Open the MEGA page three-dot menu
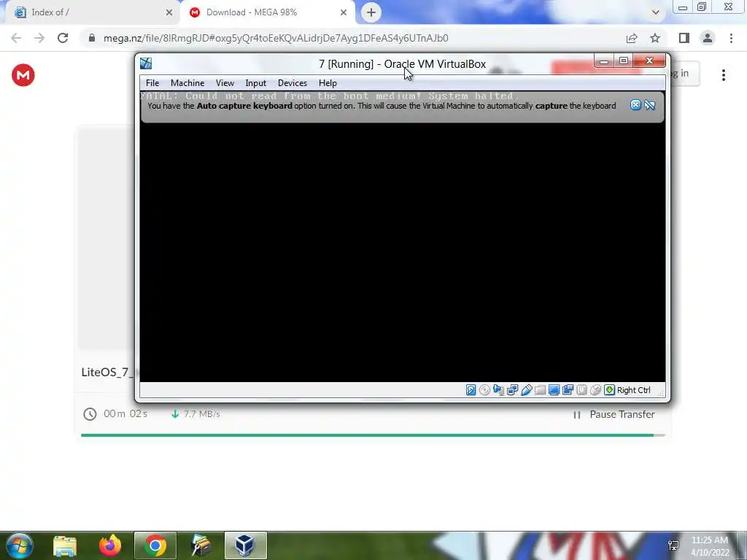 point(724,75)
